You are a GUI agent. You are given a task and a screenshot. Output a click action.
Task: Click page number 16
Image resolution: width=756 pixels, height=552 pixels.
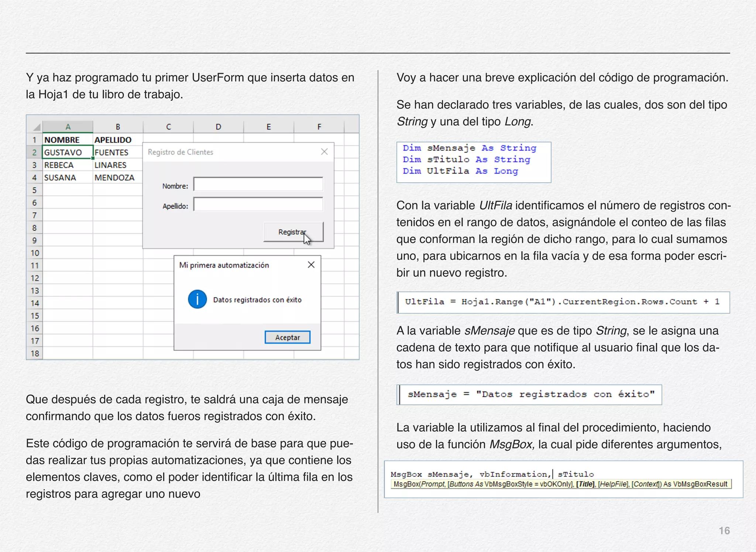(x=724, y=531)
